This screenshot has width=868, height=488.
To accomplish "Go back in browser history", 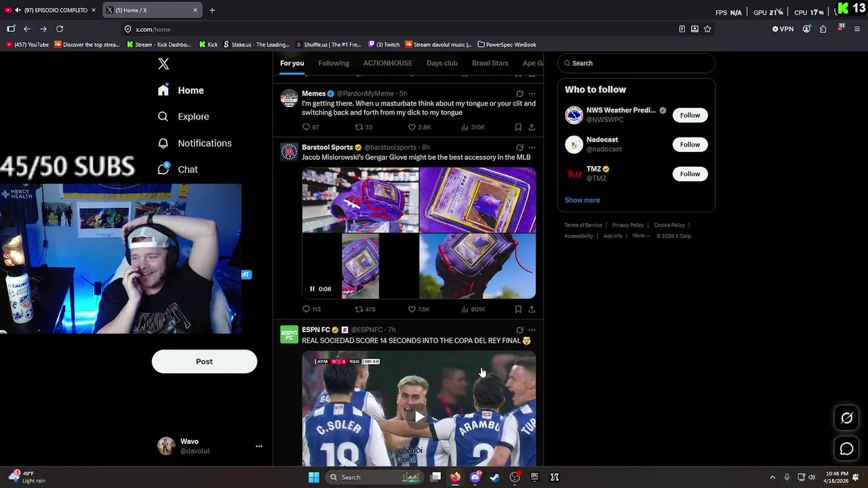I will (x=27, y=29).
